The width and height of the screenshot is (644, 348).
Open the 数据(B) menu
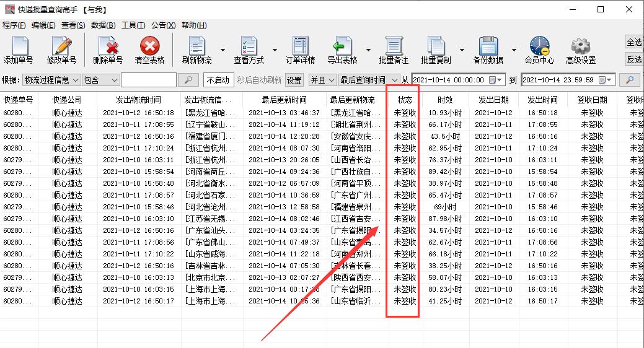[103, 25]
